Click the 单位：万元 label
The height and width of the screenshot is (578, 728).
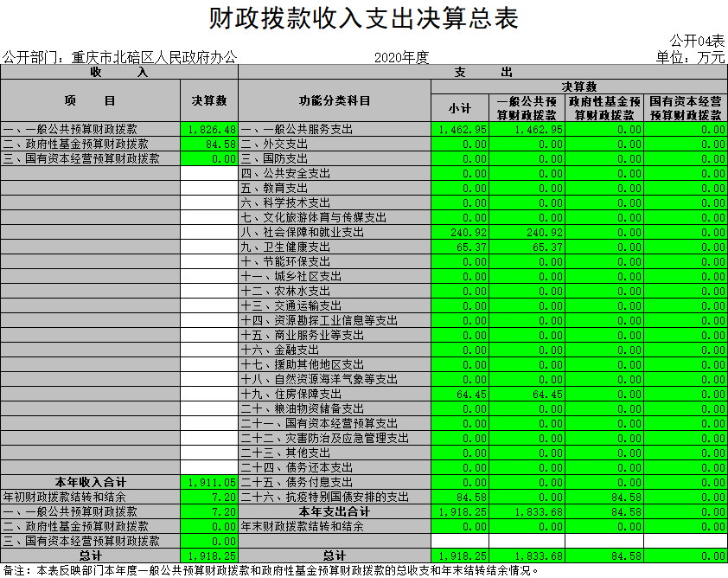pos(690,57)
